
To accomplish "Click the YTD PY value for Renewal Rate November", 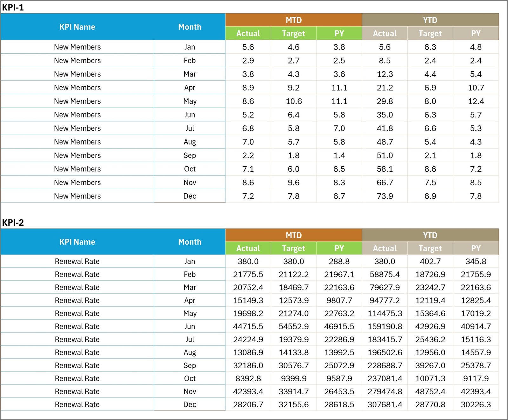I will (x=476, y=391).
